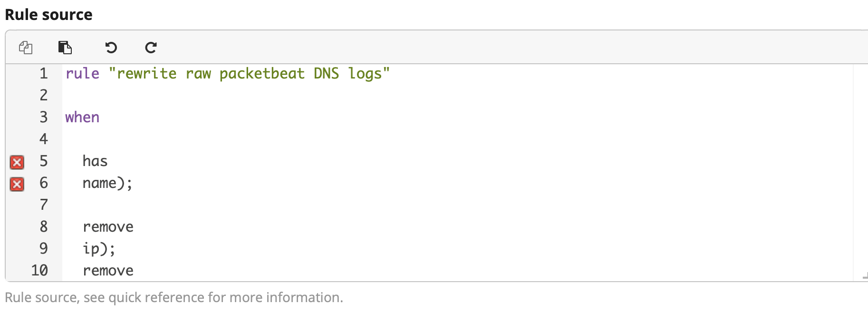Click the "ip);" text on line 9
868x314 pixels.
(x=99, y=249)
